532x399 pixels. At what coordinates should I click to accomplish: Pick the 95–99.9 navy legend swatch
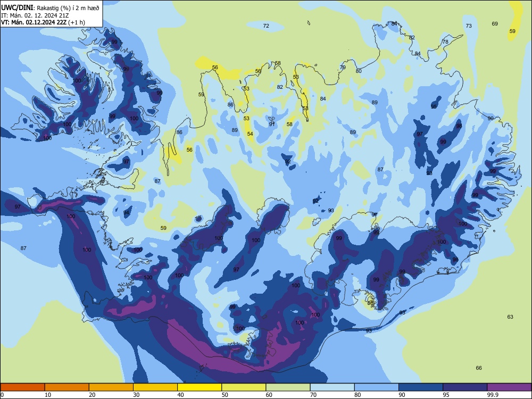(465, 387)
